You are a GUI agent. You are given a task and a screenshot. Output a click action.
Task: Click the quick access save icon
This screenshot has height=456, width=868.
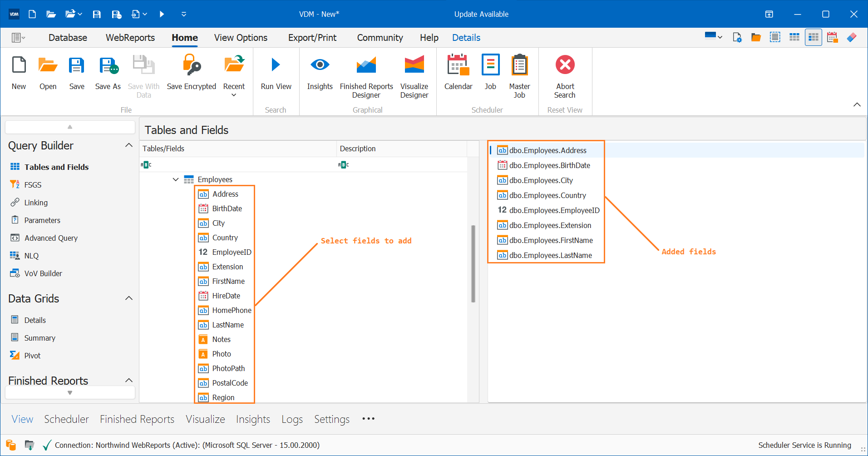pyautogui.click(x=97, y=14)
